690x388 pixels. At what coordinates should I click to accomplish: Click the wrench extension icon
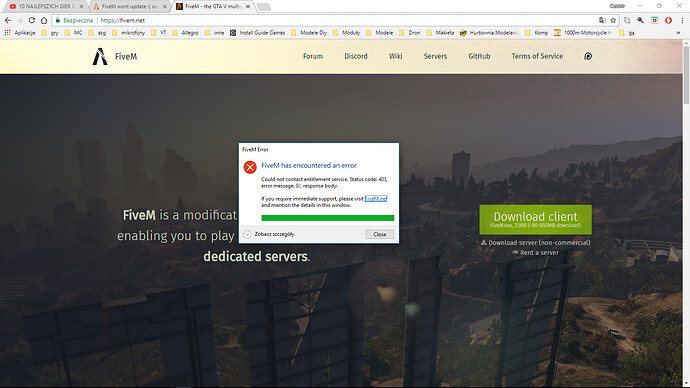tap(640, 20)
